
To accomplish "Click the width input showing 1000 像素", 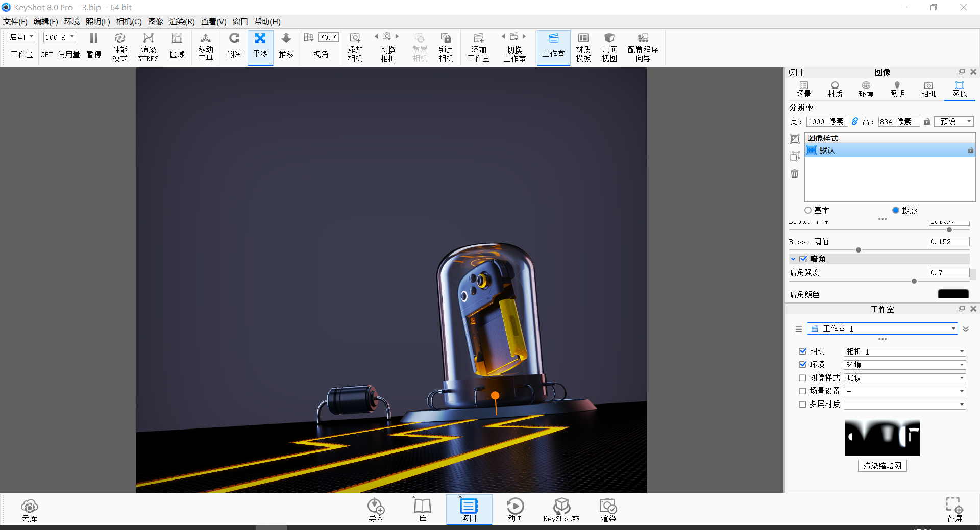I will point(826,121).
